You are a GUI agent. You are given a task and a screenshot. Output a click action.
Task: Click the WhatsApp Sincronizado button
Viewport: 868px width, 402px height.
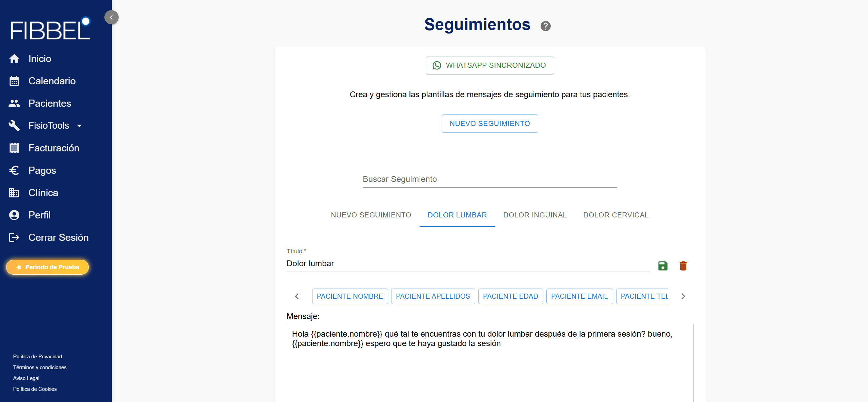point(489,65)
